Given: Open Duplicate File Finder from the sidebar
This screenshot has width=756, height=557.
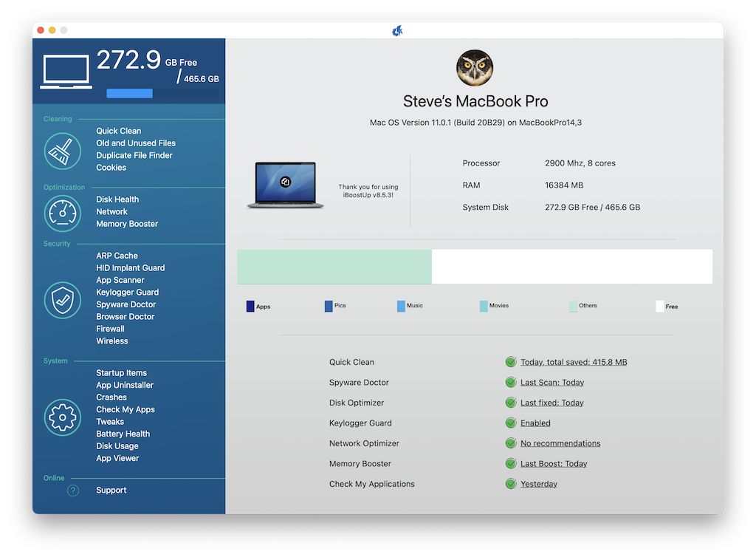Looking at the screenshot, I should 135,155.
